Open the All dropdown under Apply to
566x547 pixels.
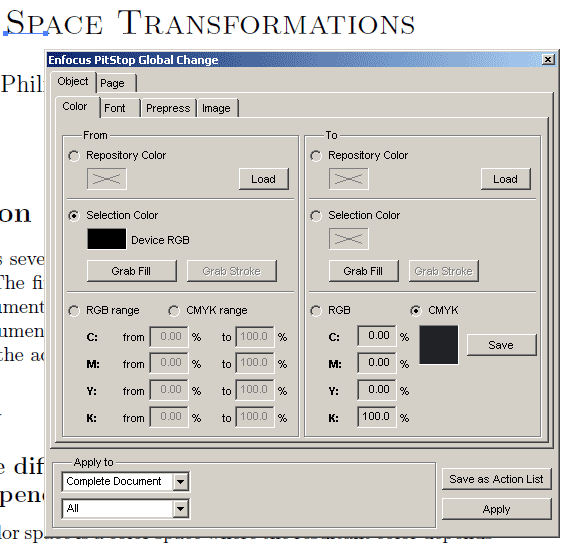tap(126, 509)
